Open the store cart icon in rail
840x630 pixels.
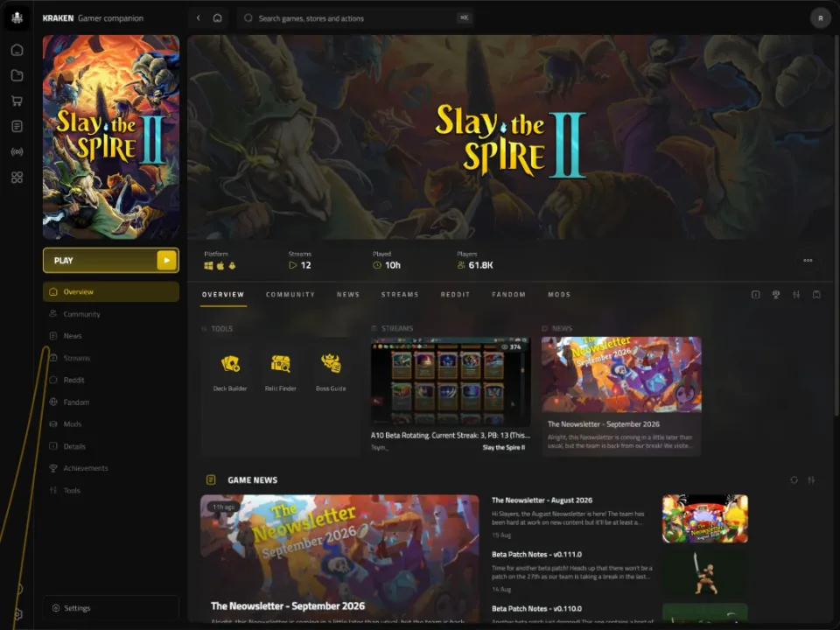pyautogui.click(x=17, y=101)
